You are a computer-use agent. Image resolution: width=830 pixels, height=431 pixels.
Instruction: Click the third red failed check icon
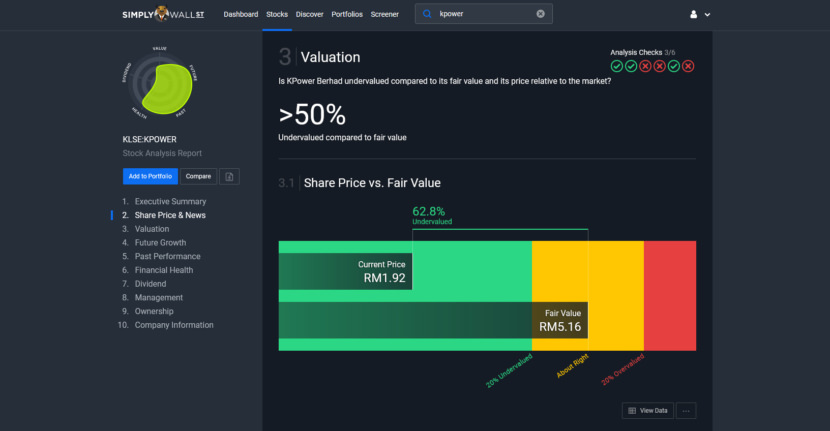click(x=645, y=66)
